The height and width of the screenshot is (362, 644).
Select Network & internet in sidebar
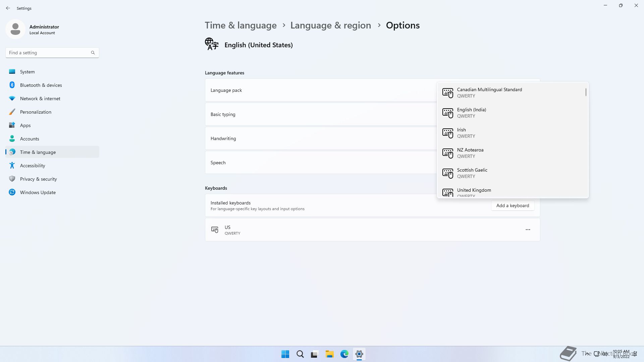point(40,99)
